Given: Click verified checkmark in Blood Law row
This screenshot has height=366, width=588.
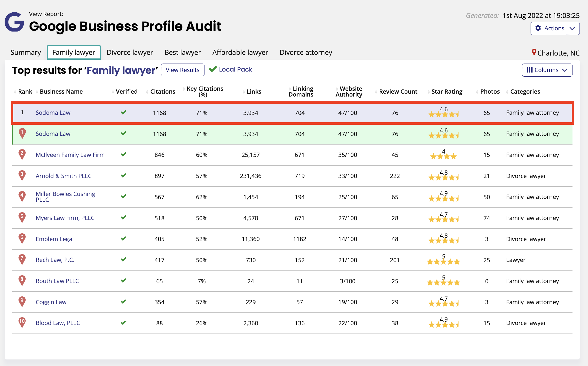Looking at the screenshot, I should click(124, 323).
